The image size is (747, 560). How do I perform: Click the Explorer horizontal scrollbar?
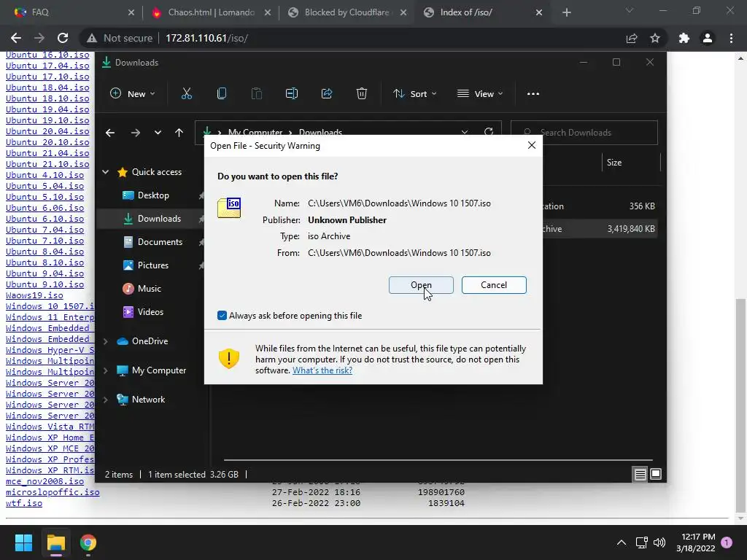pyautogui.click(x=438, y=460)
